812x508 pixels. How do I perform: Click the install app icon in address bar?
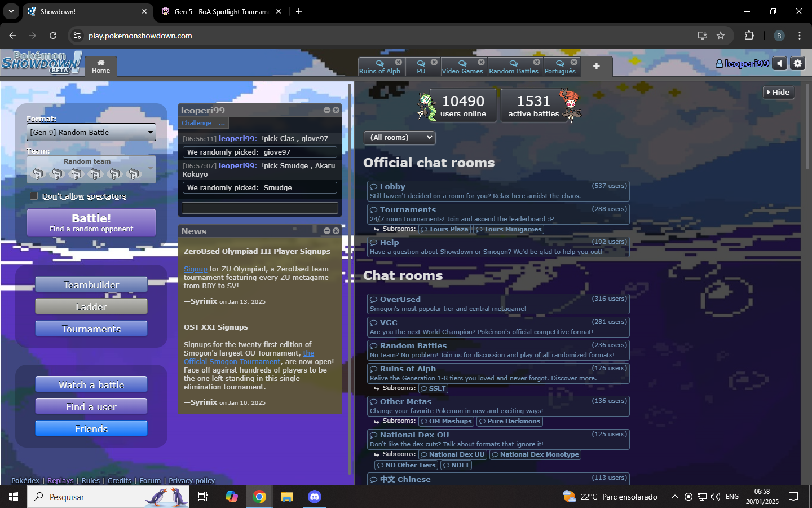click(703, 36)
